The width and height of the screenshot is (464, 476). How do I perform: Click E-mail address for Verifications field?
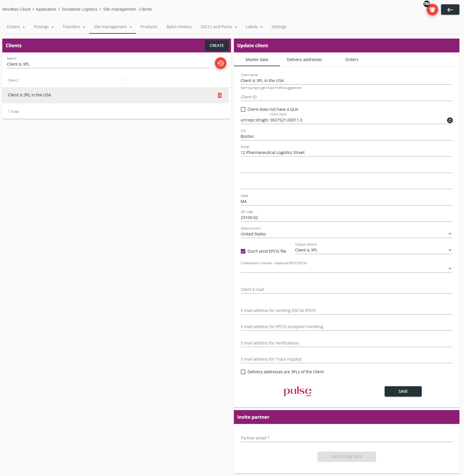coord(346,343)
